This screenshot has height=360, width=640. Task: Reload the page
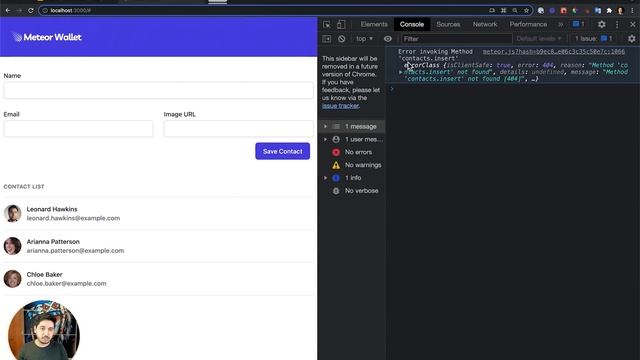tap(31, 10)
